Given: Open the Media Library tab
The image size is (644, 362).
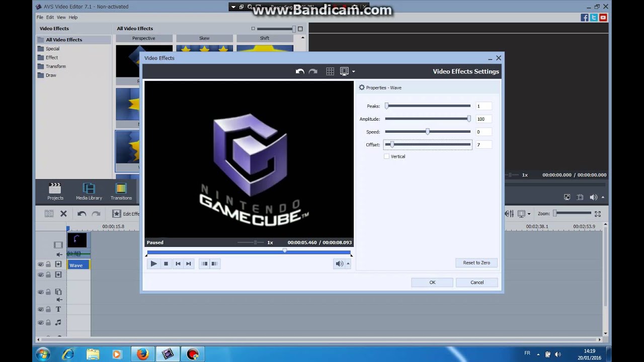Looking at the screenshot, I should coord(89,192).
